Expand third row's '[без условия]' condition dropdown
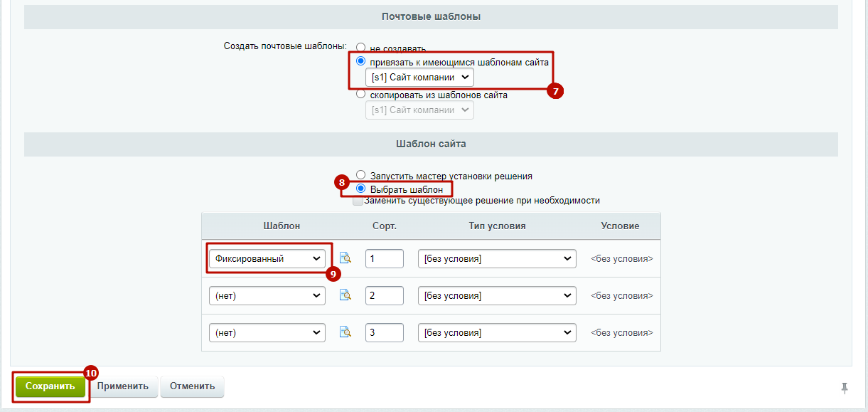Screen dimensions: 868x412 pos(497,332)
